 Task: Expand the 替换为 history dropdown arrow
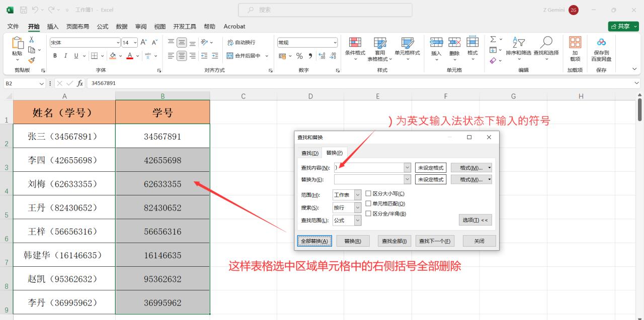pos(408,179)
